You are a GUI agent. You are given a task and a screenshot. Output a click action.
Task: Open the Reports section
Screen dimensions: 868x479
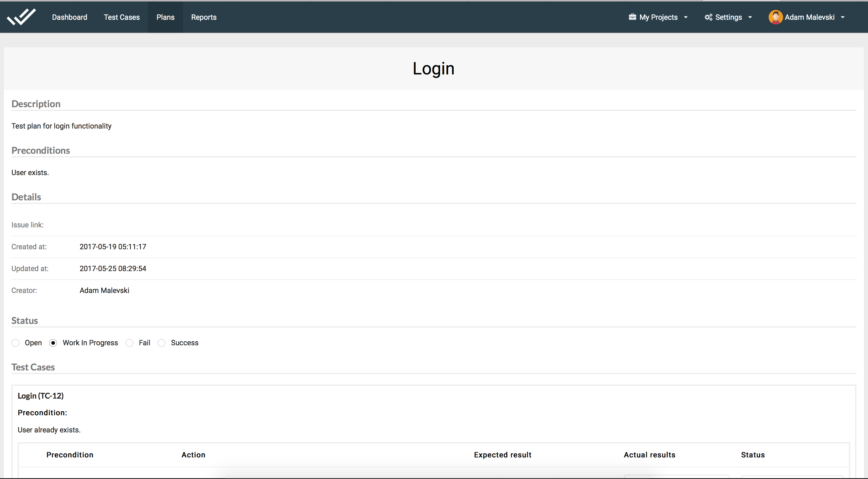click(204, 17)
